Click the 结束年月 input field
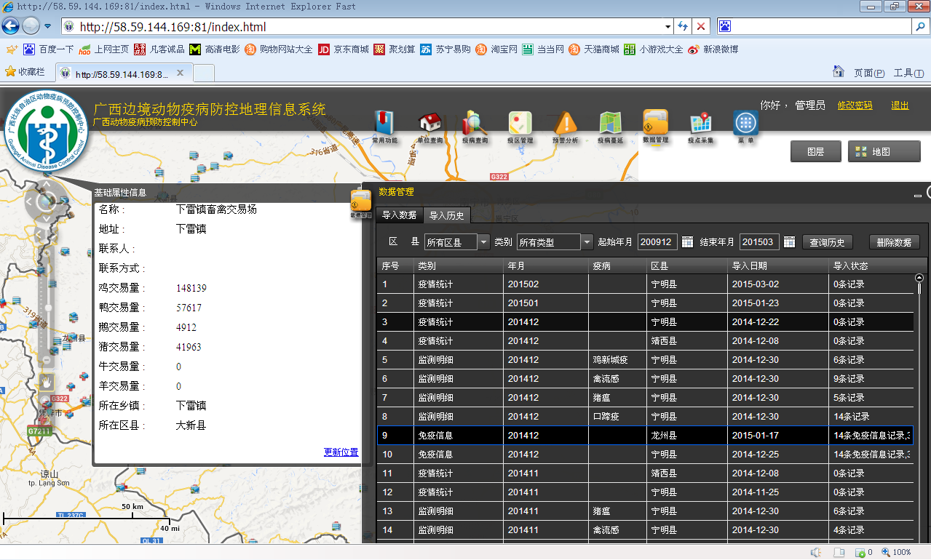Image resolution: width=931 pixels, height=560 pixels. (759, 242)
